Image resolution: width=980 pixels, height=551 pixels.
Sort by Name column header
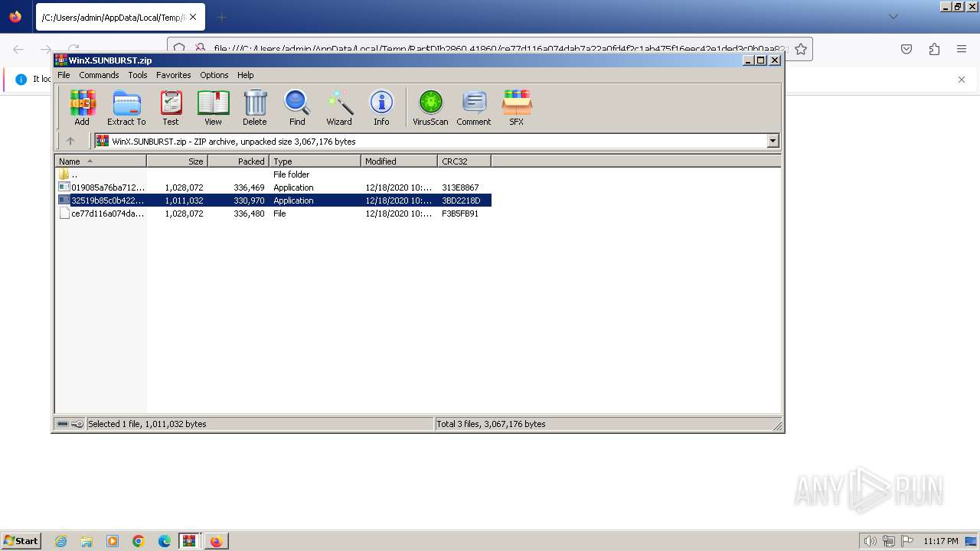click(x=101, y=161)
